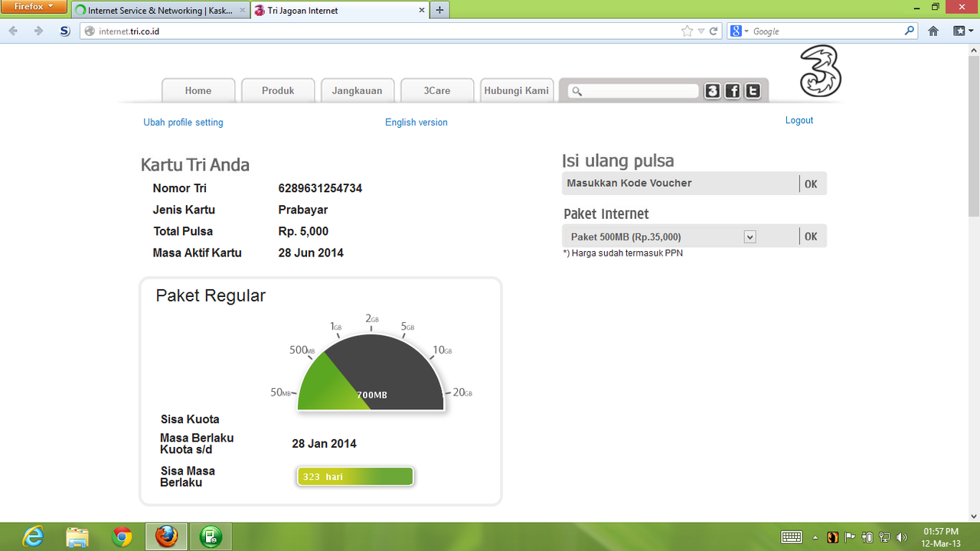Go forward with the browser forward arrow
This screenshot has width=980, height=551.
point(38,31)
